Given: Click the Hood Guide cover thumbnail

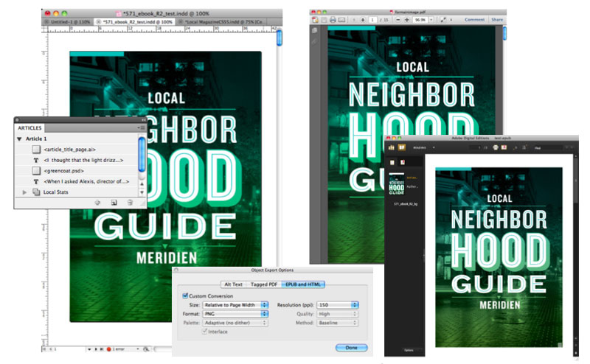Looking at the screenshot, I should tap(397, 184).
